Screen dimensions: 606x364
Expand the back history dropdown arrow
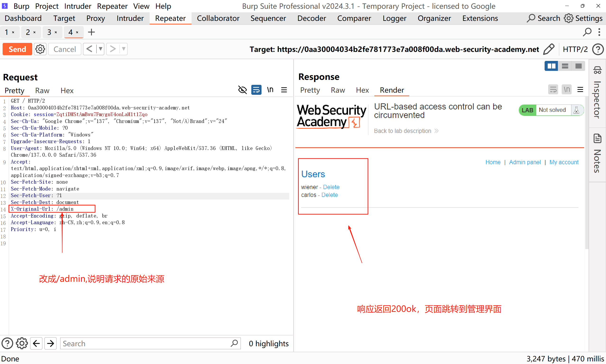(x=100, y=49)
